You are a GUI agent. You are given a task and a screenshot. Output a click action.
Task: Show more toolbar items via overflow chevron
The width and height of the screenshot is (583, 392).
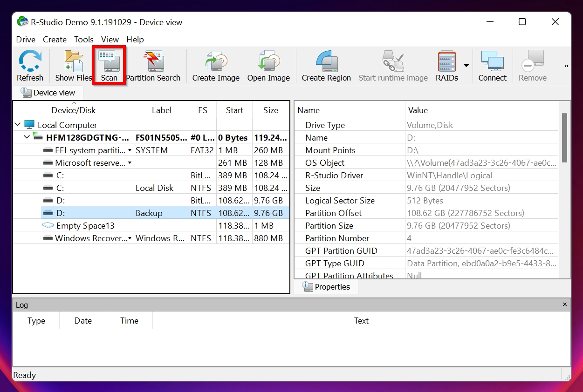point(566,66)
